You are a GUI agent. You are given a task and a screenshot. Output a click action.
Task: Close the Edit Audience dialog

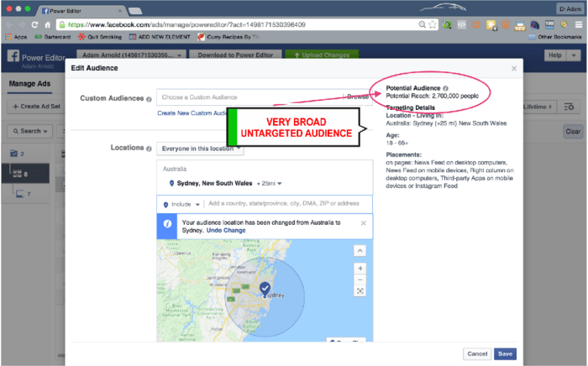(514, 68)
